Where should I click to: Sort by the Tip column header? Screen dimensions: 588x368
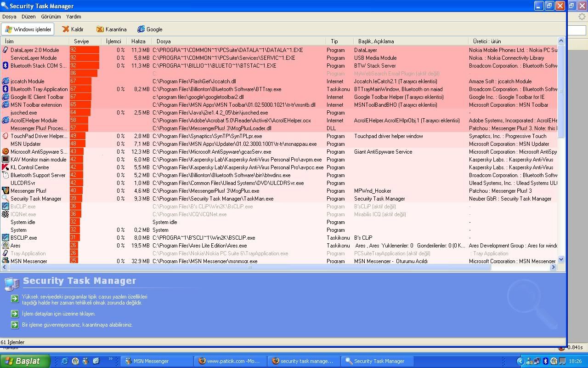click(x=339, y=41)
